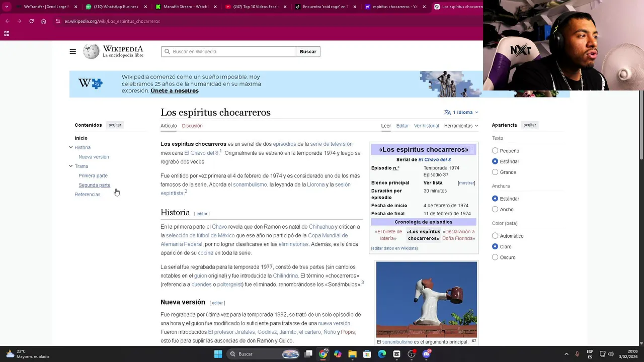Image resolution: width=644 pixels, height=362 pixels.
Task: Click the browser address bar URL
Action: click(x=112, y=21)
